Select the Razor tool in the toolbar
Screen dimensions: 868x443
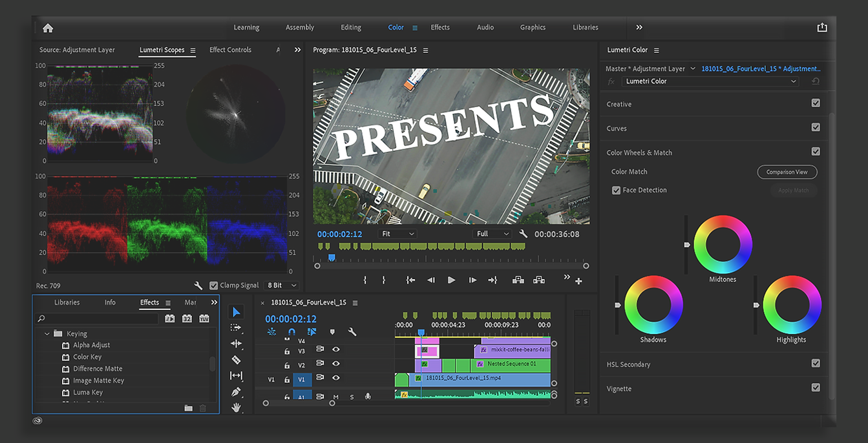[236, 360]
